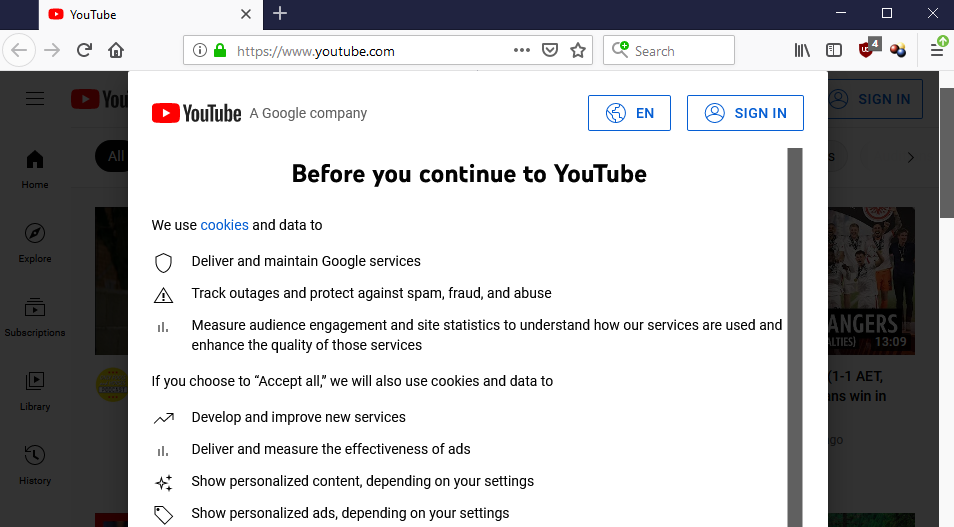This screenshot has height=527, width=954.
Task: Click the green padlock connection icon
Action: point(220,51)
